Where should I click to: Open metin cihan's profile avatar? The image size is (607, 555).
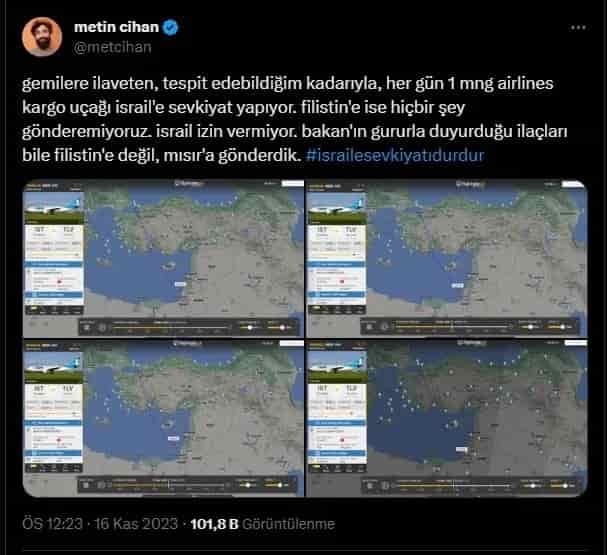42,37
